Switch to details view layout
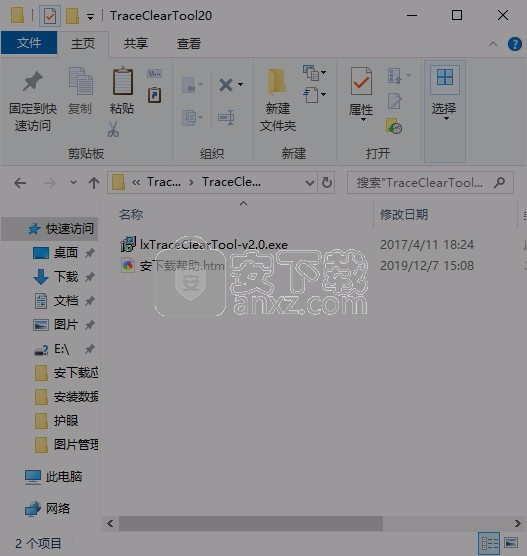The width and height of the screenshot is (527, 556). pos(489,543)
